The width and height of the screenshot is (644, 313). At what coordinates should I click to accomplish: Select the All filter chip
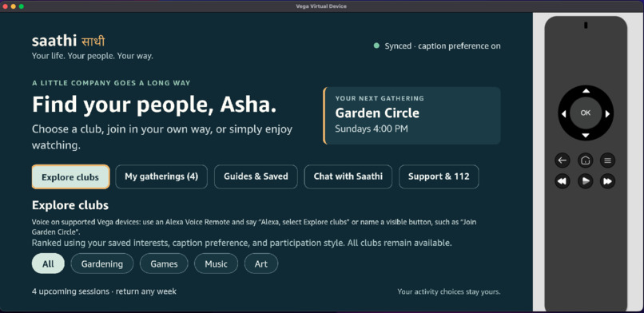48,263
